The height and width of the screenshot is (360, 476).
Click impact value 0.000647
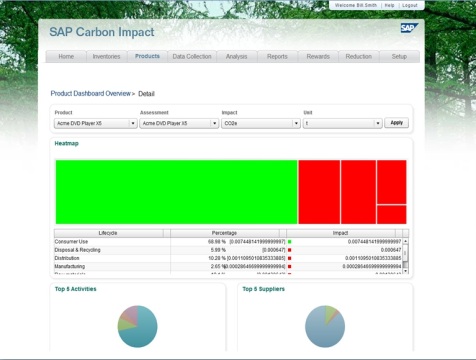(x=391, y=250)
